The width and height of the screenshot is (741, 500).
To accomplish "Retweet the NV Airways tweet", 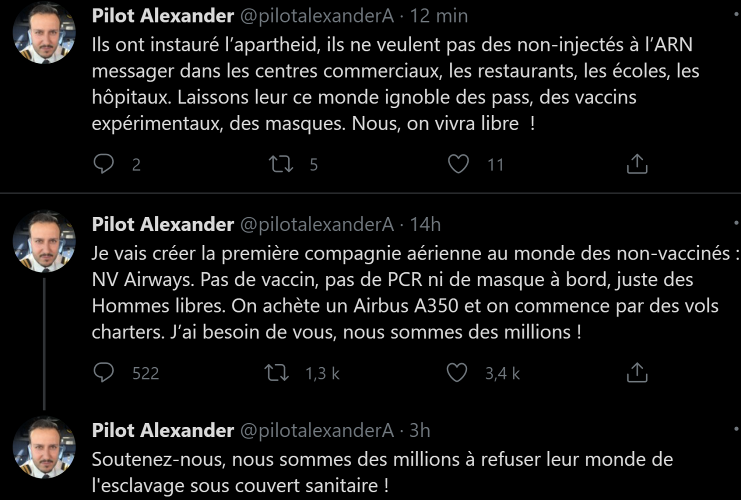I will click(x=281, y=373).
